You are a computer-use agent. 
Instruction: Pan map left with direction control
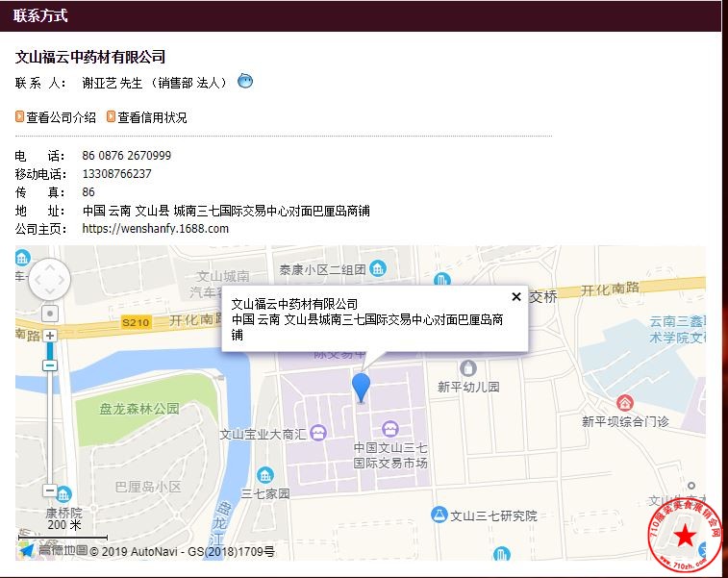coord(38,280)
